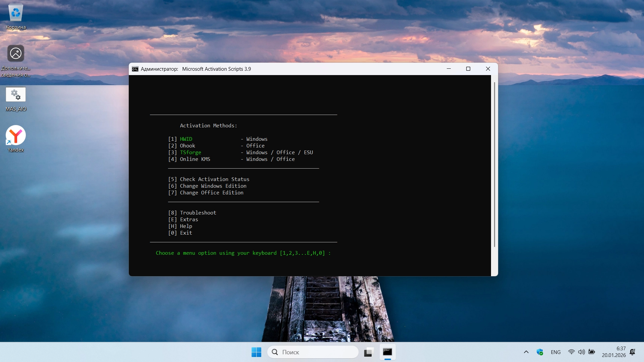This screenshot has width=644, height=362.
Task: Click the command prompt taskbar icon
Action: coord(387,352)
